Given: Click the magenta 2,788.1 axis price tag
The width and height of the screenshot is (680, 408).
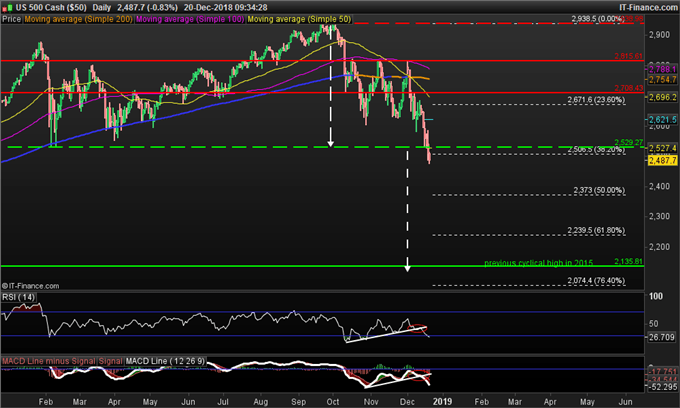Looking at the screenshot, I should tap(662, 69).
